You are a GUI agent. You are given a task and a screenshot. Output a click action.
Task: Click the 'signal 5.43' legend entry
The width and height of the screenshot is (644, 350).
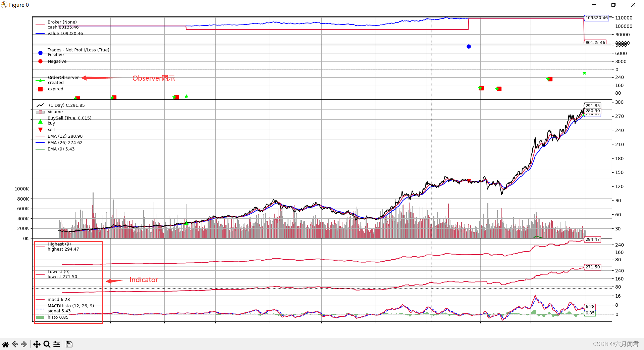(x=59, y=311)
